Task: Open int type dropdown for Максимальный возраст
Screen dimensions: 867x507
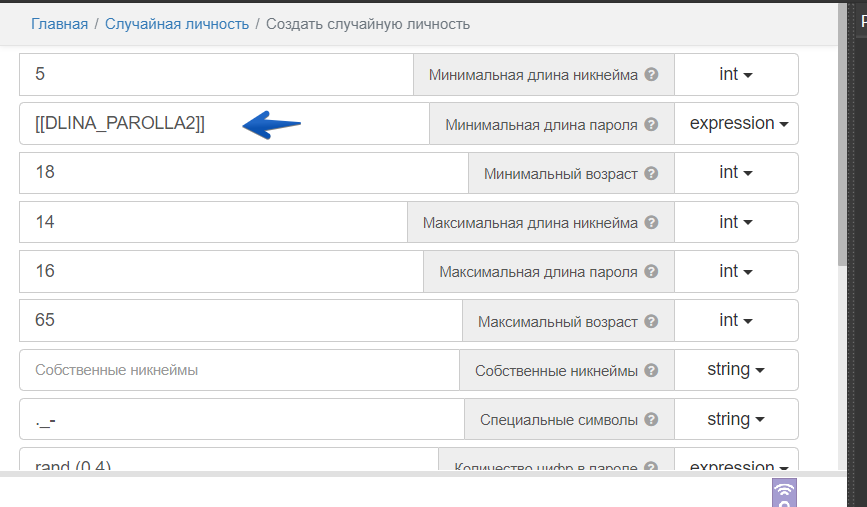Action: 736,321
